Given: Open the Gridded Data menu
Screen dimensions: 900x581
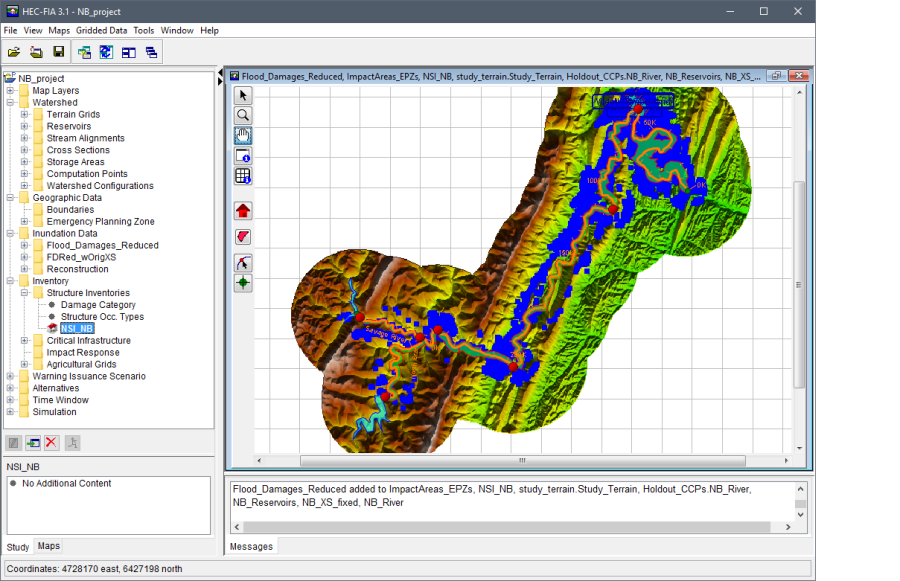Looking at the screenshot, I should (102, 31).
